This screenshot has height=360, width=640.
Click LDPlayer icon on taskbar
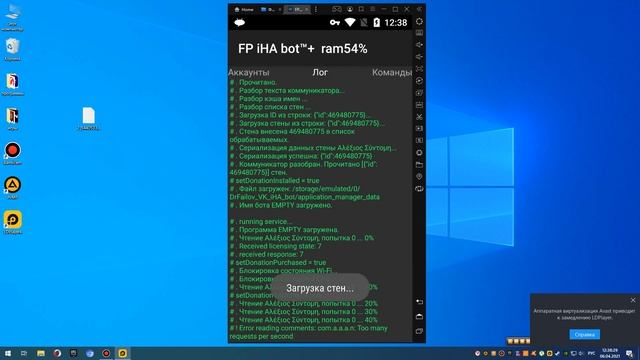[122, 353]
